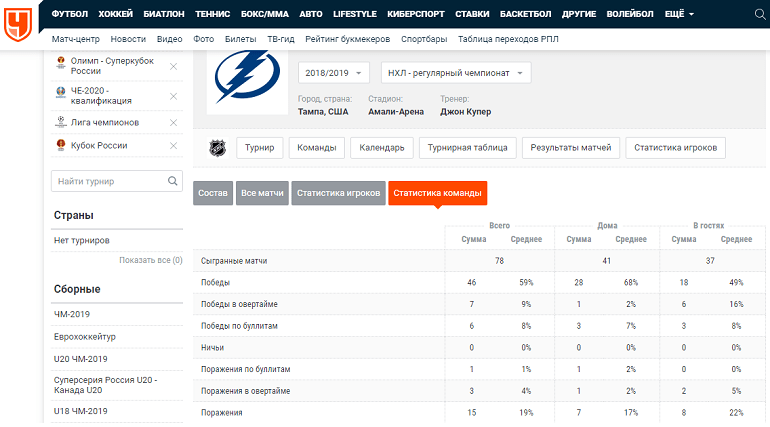Open the search magnifier in top navigation
770x427 pixels.
click(x=760, y=14)
